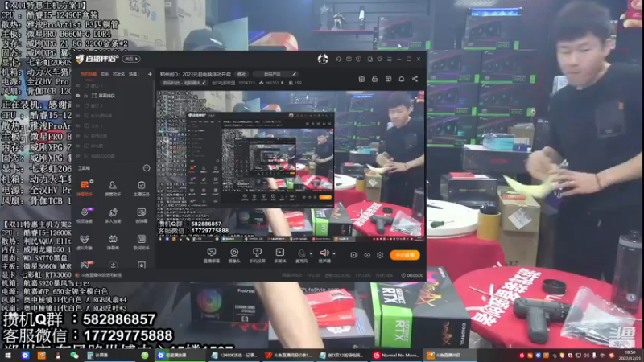Click the preview eye icon near 关闭直播

pos(367,255)
